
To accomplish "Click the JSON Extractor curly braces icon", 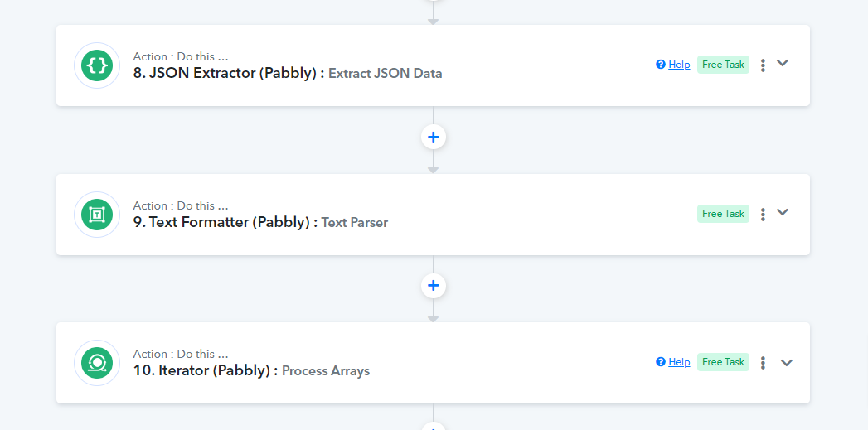I will (97, 65).
